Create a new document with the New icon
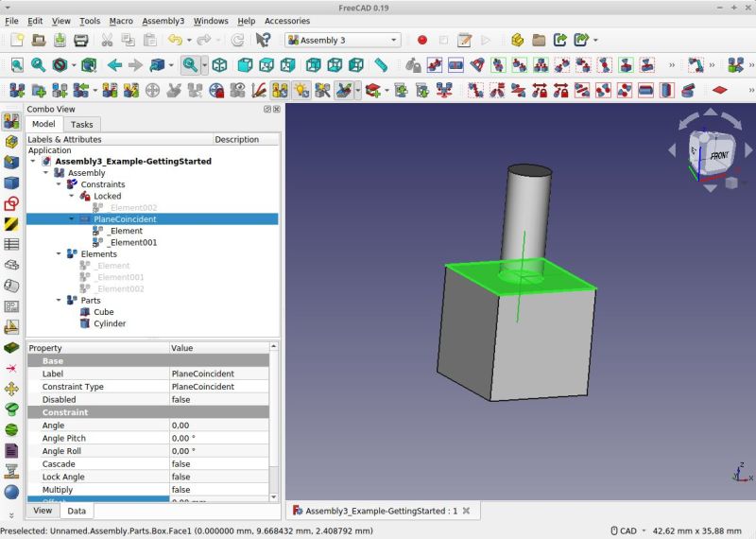The width and height of the screenshot is (756, 539). click(17, 40)
